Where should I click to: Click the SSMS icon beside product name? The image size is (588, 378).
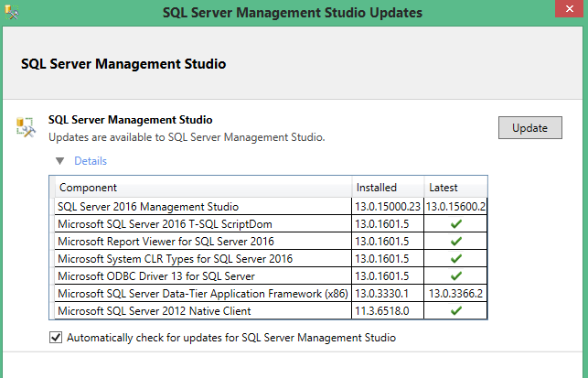click(x=26, y=127)
